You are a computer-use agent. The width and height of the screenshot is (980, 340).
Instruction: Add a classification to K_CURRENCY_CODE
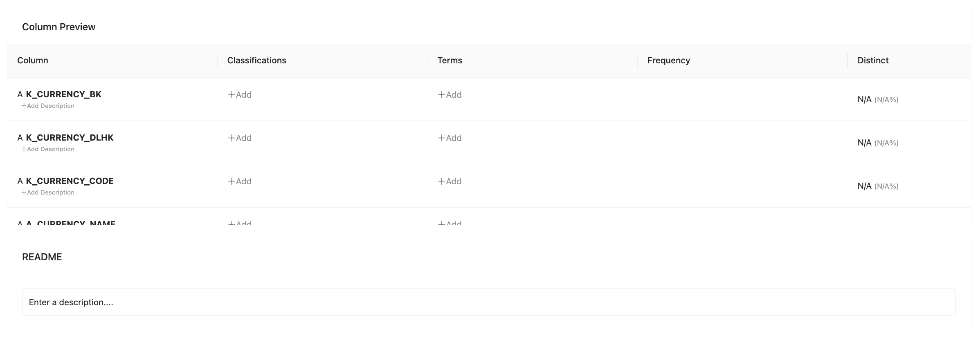point(240,181)
